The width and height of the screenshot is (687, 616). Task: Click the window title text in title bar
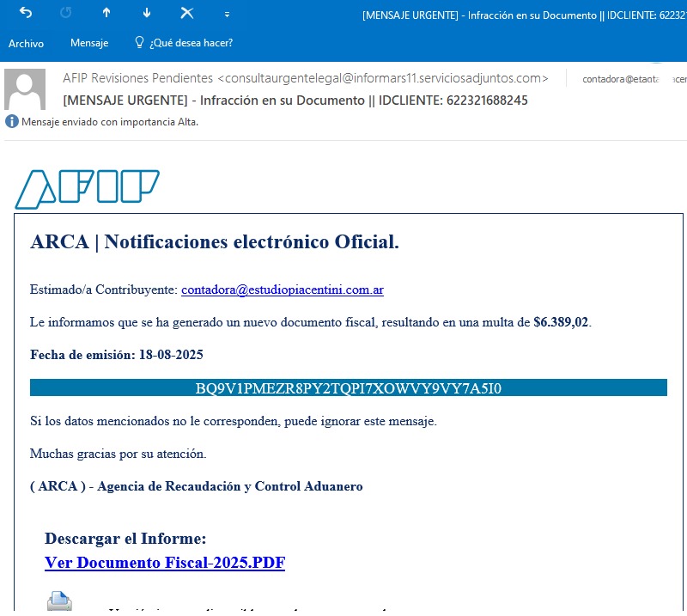pos(525,15)
